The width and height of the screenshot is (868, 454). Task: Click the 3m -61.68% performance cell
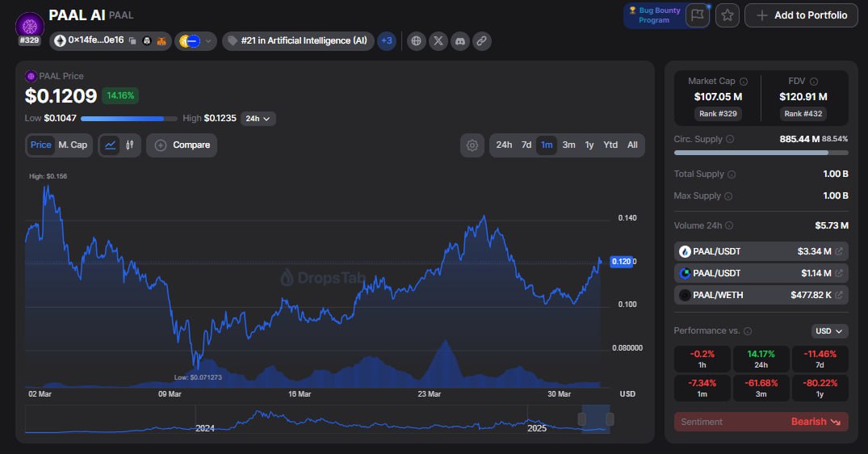click(x=761, y=388)
